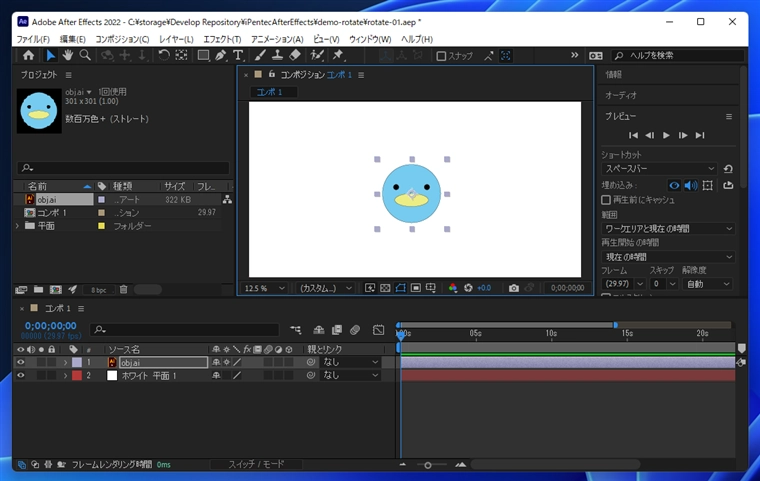Select the Brush tool
The width and height of the screenshot is (760, 481).
(260, 55)
